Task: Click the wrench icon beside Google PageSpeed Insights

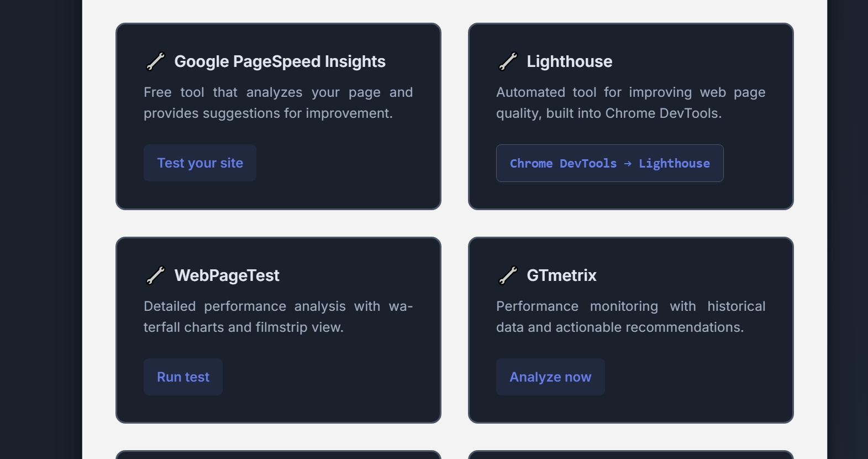Action: 155,61
